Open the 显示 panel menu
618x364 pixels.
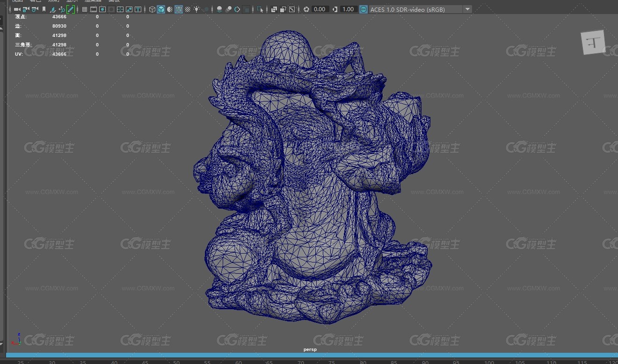pyautogui.click(x=72, y=1)
